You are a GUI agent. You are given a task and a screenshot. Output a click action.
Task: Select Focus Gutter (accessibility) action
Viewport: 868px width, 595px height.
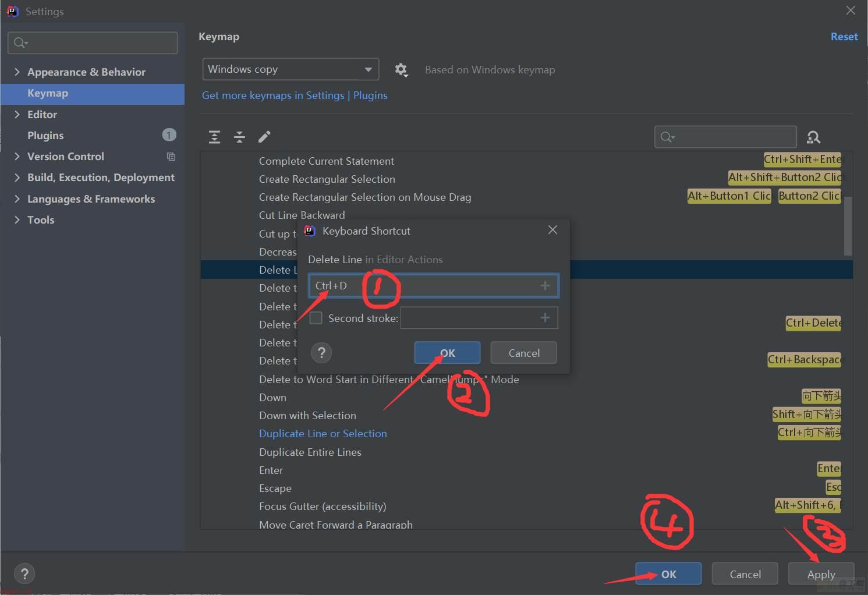coord(323,507)
